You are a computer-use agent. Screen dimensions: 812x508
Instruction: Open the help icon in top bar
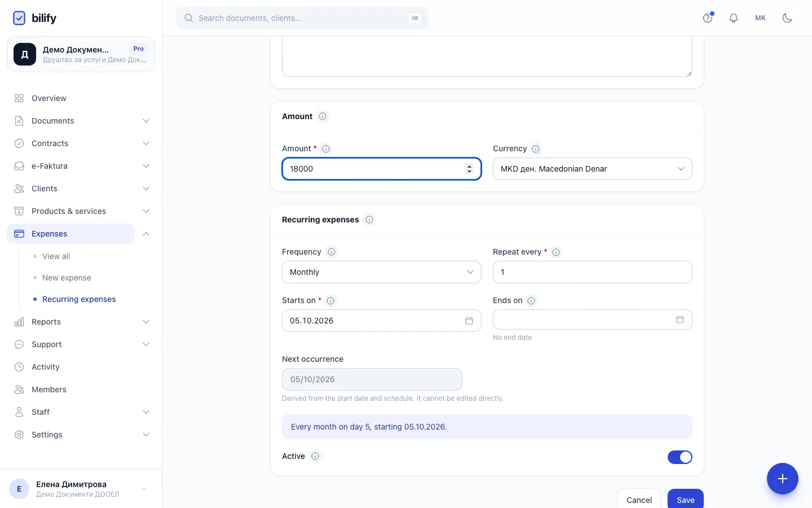[x=708, y=18]
